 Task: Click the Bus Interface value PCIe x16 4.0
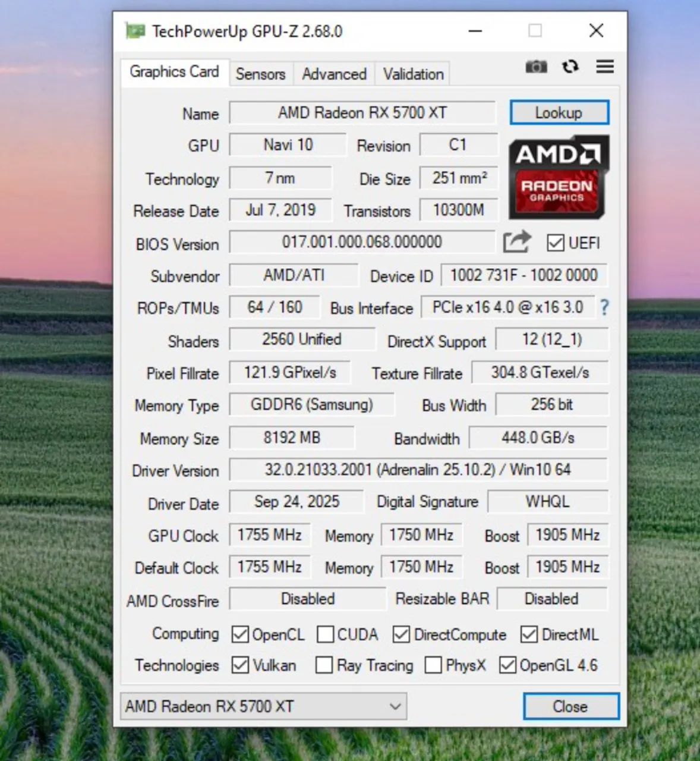pyautogui.click(x=507, y=307)
